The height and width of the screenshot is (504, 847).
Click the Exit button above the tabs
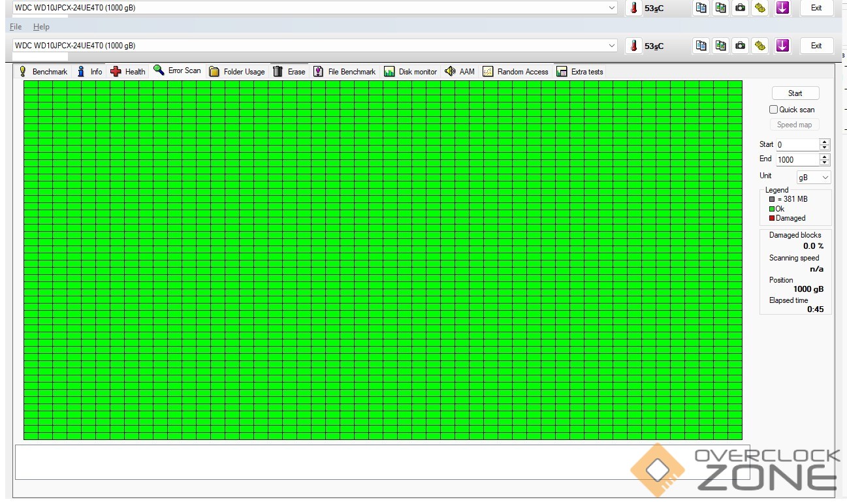816,46
